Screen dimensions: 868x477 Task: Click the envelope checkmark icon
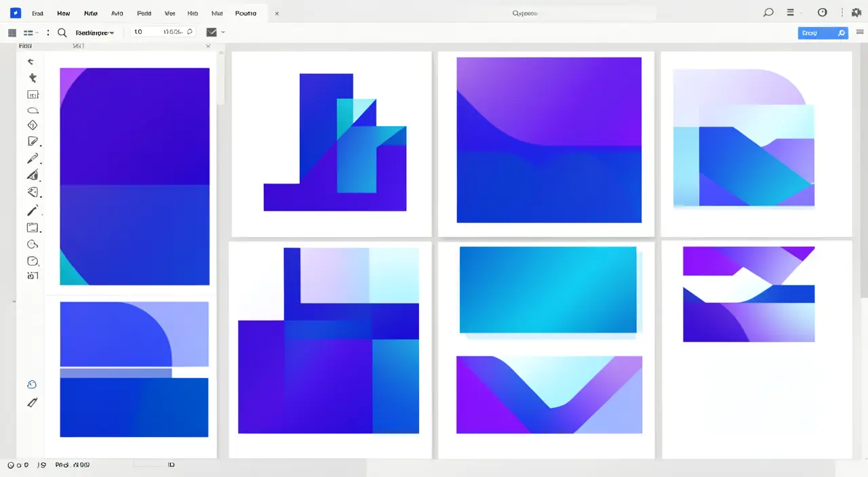tap(212, 32)
